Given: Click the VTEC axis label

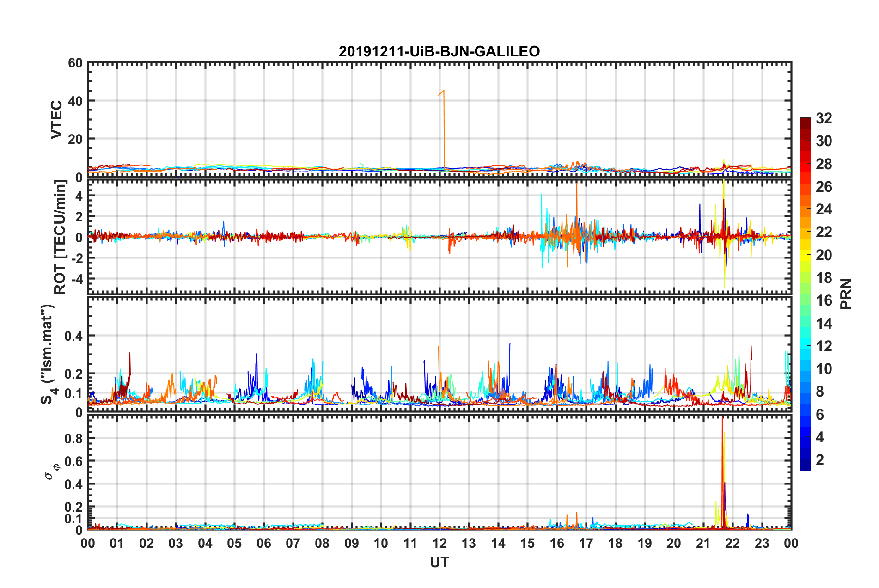Looking at the screenshot, I should pos(56,119).
